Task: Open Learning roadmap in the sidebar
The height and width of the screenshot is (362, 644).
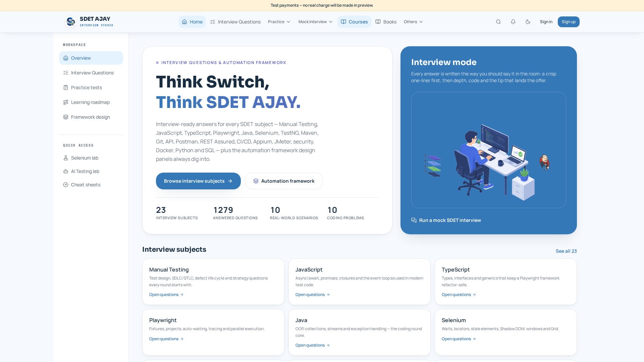Action: [91, 102]
